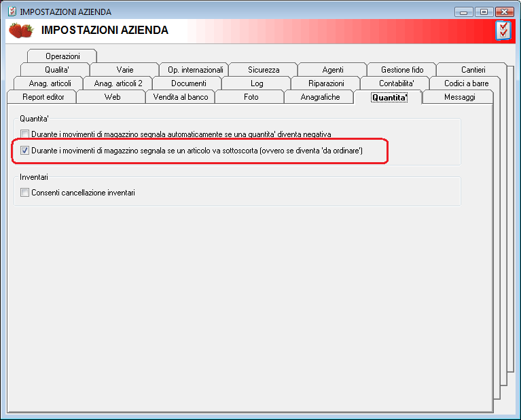Maximize the Impostazioni Azienda window
The height and width of the screenshot is (420, 521).
(x=484, y=12)
